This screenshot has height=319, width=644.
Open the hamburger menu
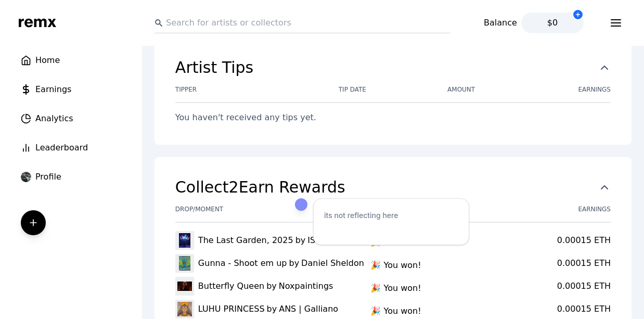coord(616,23)
